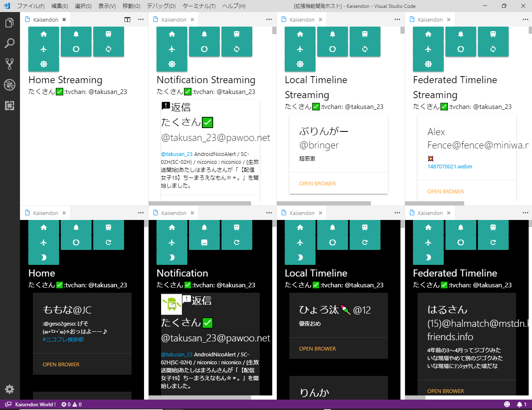Open more actions menu of Home Streaming group

pyautogui.click(x=141, y=20)
